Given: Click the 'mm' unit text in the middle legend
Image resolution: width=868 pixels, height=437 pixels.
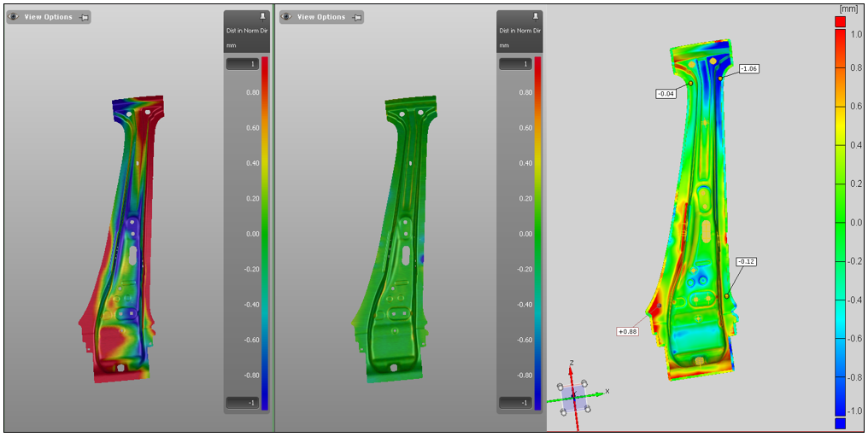Looking at the screenshot, I should [502, 45].
